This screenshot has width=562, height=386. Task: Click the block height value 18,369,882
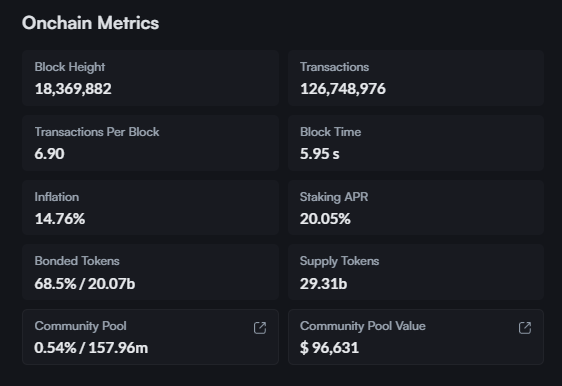pyautogui.click(x=73, y=89)
